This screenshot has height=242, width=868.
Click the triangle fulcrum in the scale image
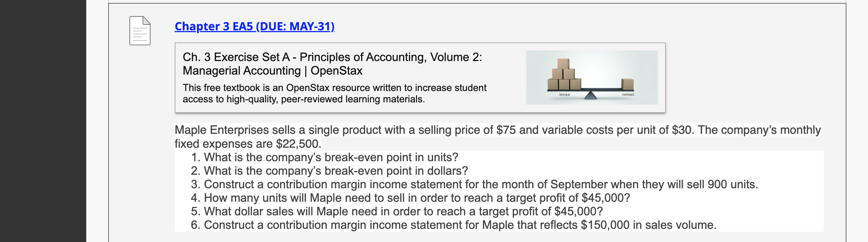click(590, 96)
